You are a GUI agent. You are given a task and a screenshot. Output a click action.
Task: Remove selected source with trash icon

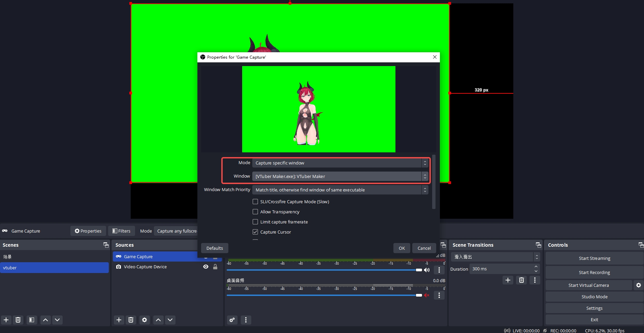pos(131,320)
